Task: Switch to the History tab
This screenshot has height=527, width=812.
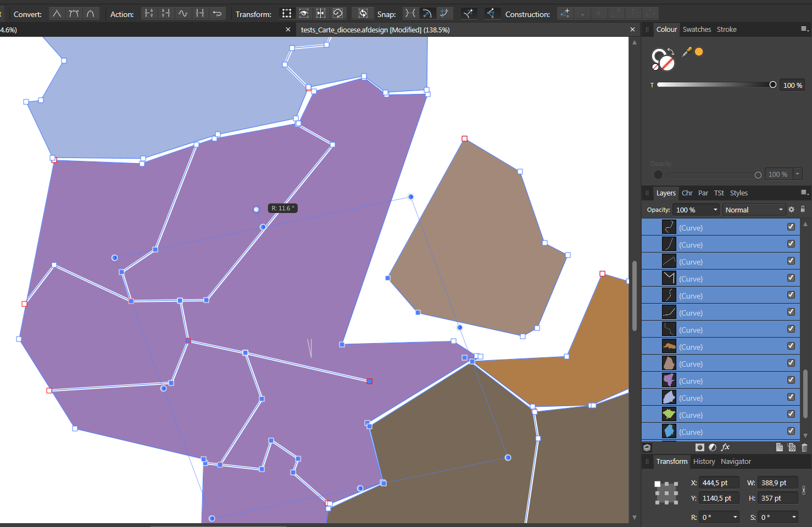Action: pyautogui.click(x=704, y=462)
